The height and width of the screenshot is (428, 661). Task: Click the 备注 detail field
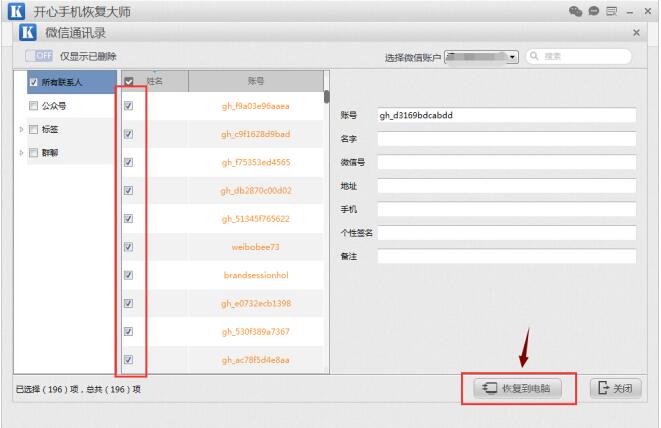tap(506, 256)
